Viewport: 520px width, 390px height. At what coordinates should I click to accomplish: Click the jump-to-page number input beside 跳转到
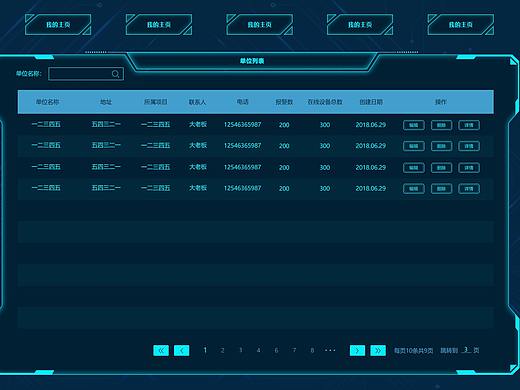coord(467,350)
